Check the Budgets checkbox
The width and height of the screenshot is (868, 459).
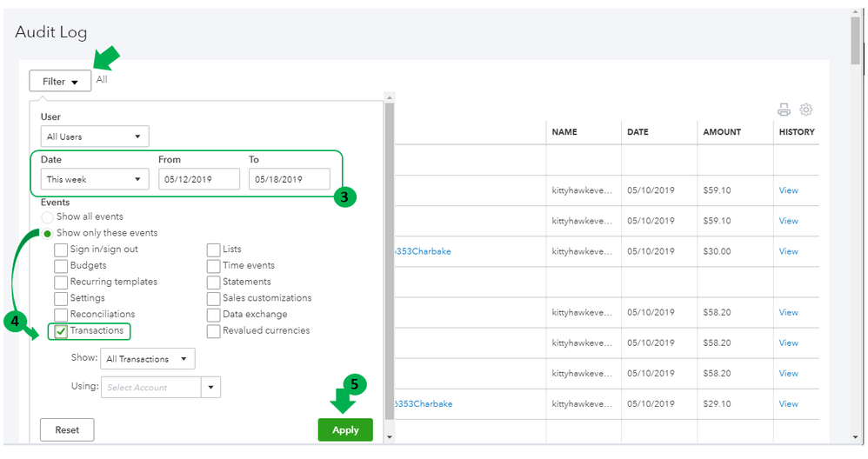[61, 266]
